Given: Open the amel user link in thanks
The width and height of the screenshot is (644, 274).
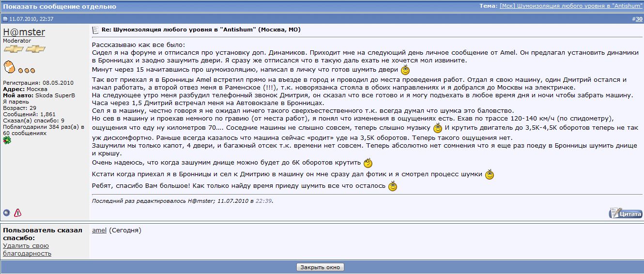Looking at the screenshot, I should point(99,230).
